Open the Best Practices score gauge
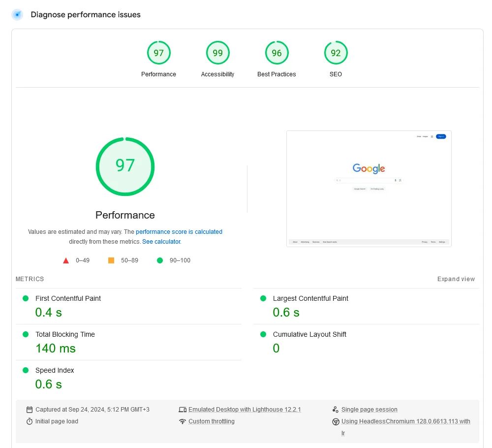The width and height of the screenshot is (492, 448). tap(277, 53)
